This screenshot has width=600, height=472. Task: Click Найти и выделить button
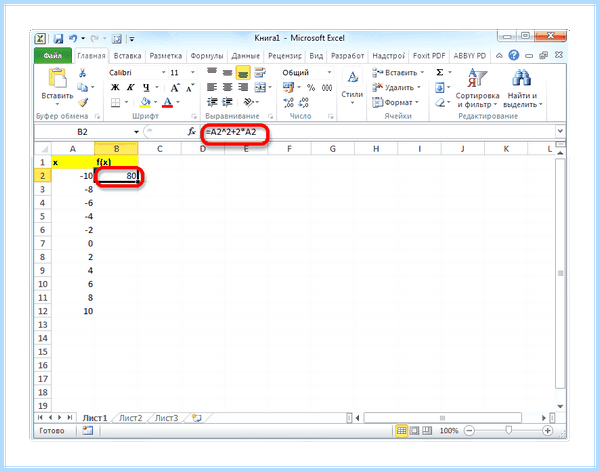pos(522,88)
